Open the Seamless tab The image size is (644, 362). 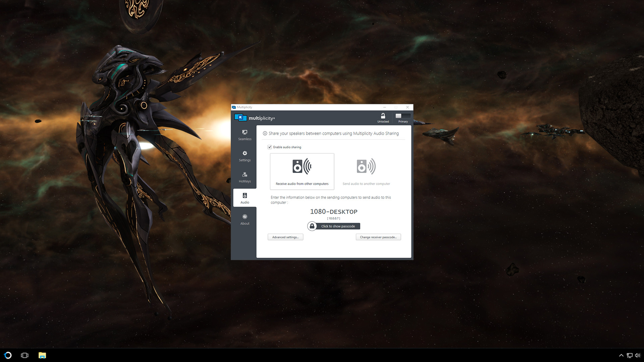(245, 135)
